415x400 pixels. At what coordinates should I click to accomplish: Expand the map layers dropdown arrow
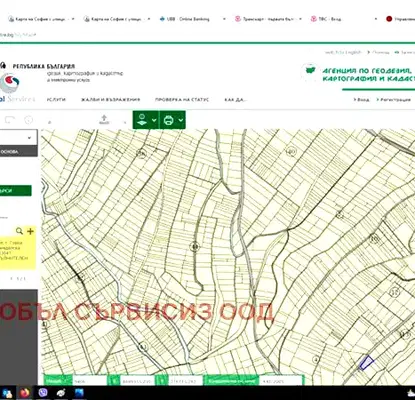click(x=154, y=120)
